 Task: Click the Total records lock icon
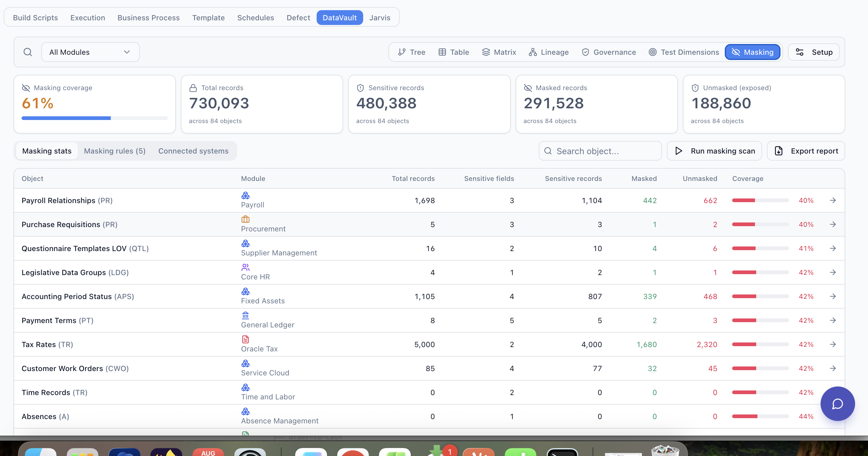pos(193,88)
